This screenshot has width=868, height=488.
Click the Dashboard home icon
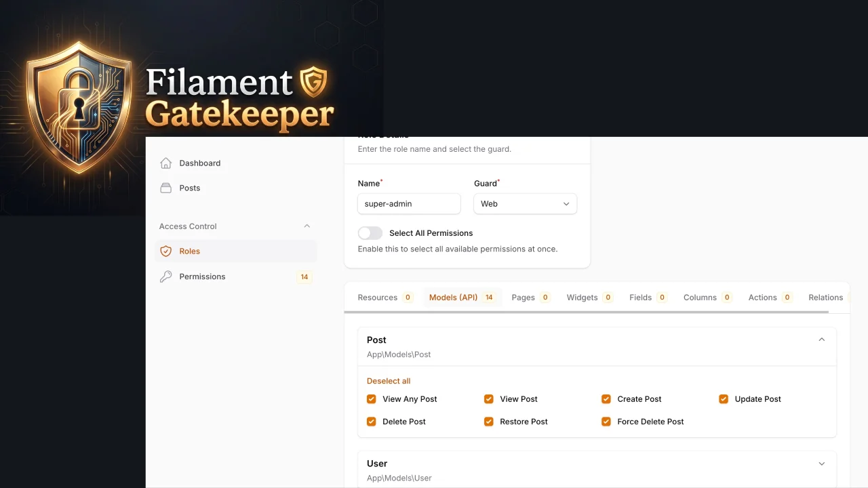point(165,163)
